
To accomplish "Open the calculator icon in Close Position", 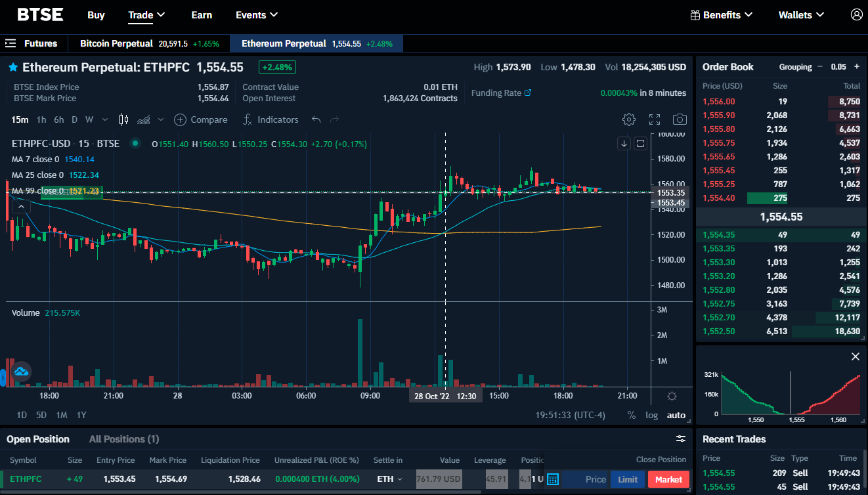I will tap(553, 479).
